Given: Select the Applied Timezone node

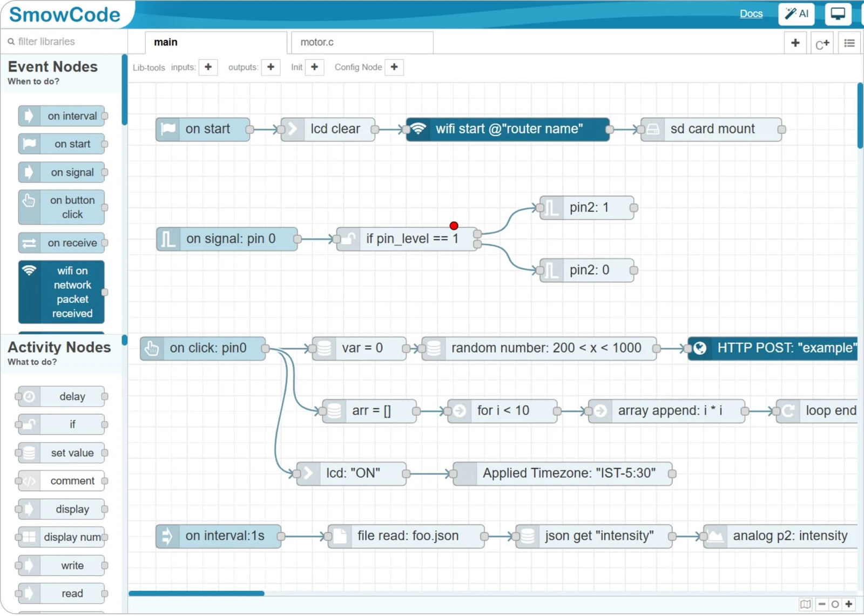Looking at the screenshot, I should (x=563, y=473).
